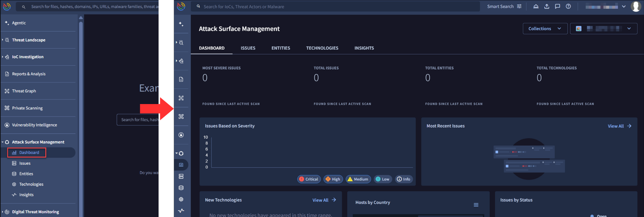Open Private Scanning in the expanded sidebar
The image size is (644, 217).
click(x=27, y=108)
